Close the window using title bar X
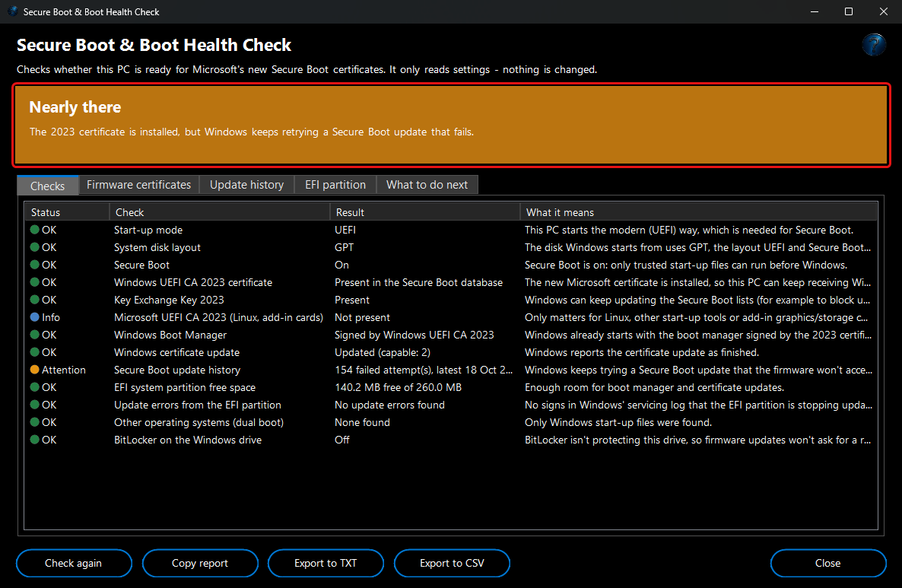This screenshot has height=588, width=902. 884,11
